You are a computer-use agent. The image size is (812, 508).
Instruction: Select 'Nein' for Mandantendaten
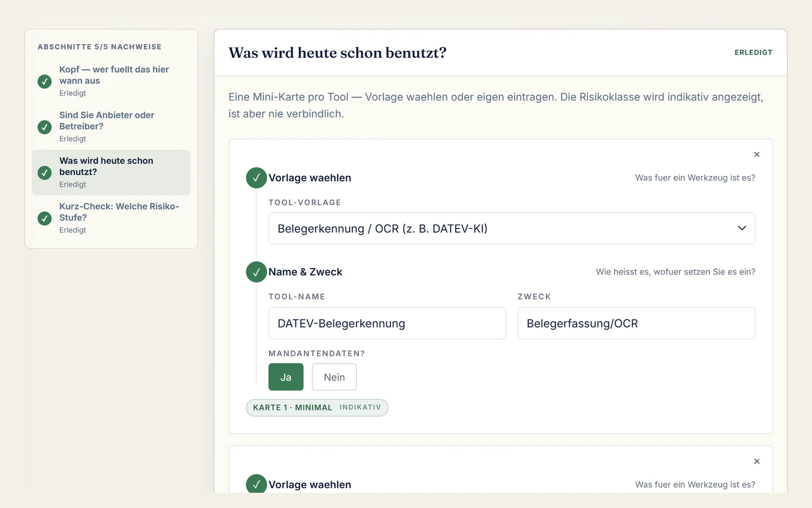click(334, 377)
